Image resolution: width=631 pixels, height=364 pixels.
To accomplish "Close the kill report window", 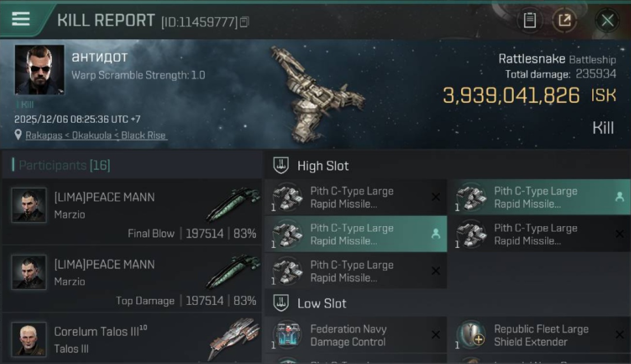I will point(607,20).
